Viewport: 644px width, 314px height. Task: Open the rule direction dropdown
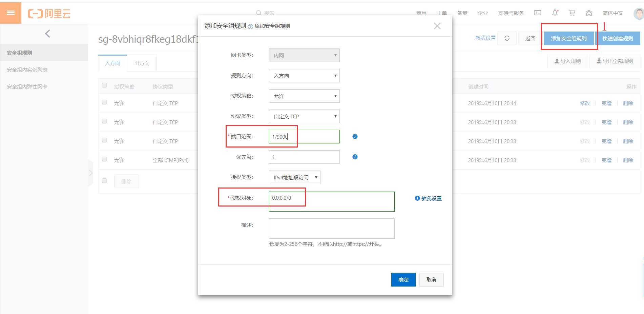[x=304, y=76]
